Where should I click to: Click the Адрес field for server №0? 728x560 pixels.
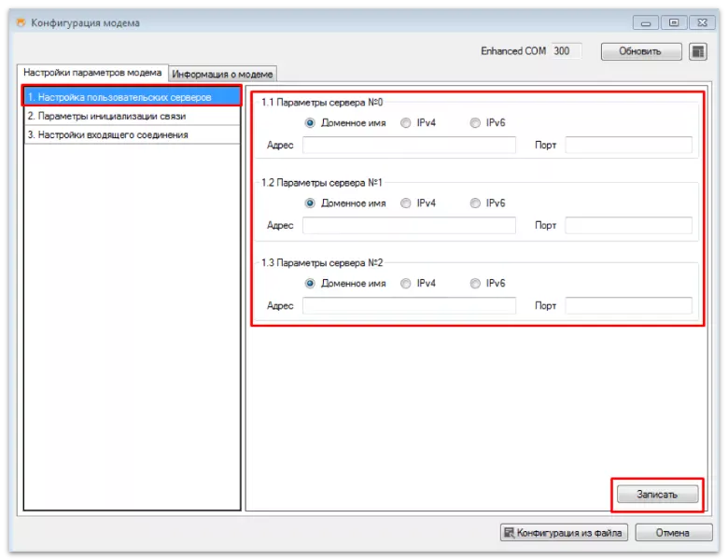point(409,145)
